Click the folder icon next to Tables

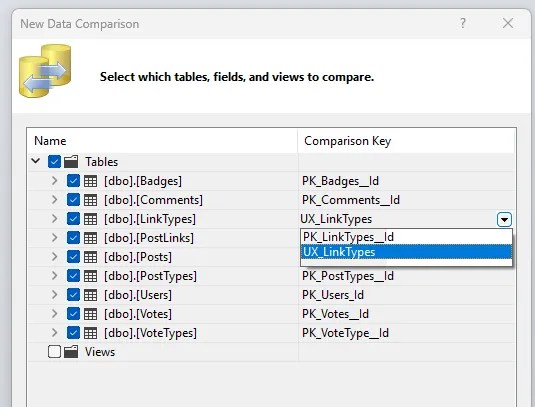pos(71,162)
